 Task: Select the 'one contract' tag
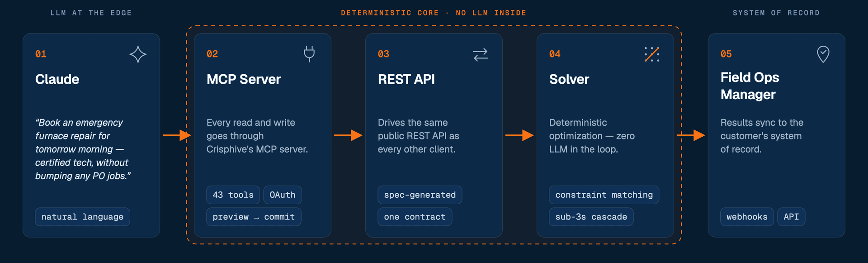(415, 217)
